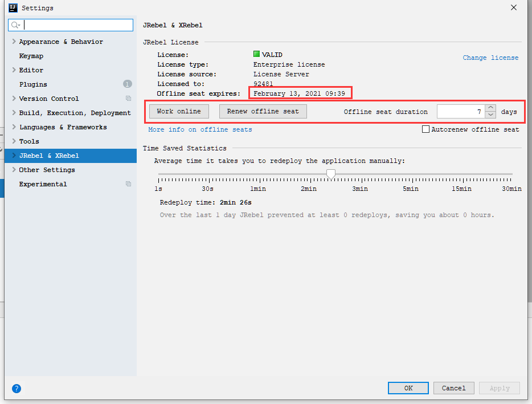Click the redeploy time slider thumb
Image resolution: width=532 pixels, height=404 pixels.
tap(331, 174)
